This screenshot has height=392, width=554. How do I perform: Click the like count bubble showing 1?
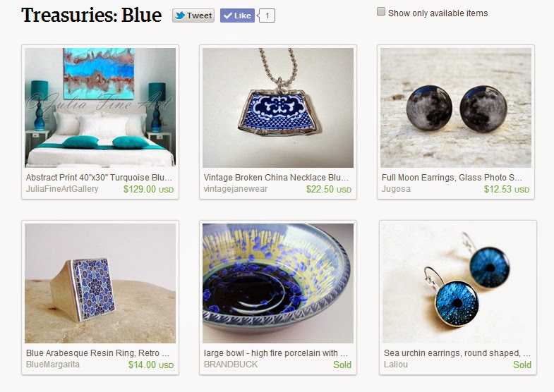266,16
